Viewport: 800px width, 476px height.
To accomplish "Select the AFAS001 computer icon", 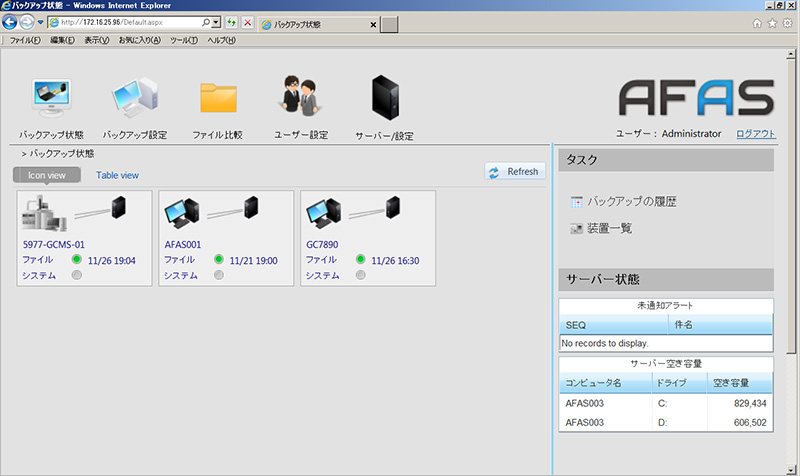I will pyautogui.click(x=182, y=213).
